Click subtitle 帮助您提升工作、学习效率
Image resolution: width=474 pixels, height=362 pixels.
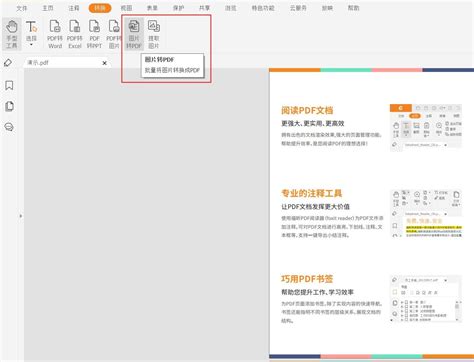318,292
